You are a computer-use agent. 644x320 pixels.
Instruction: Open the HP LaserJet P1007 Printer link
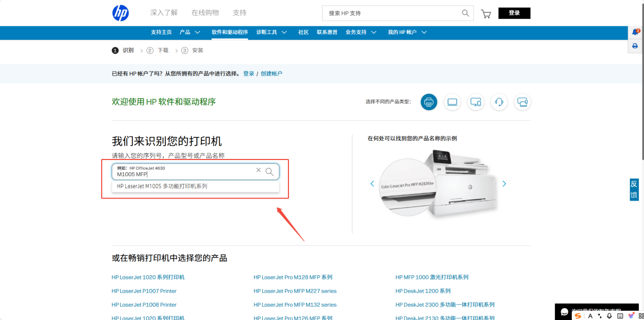[144, 291]
